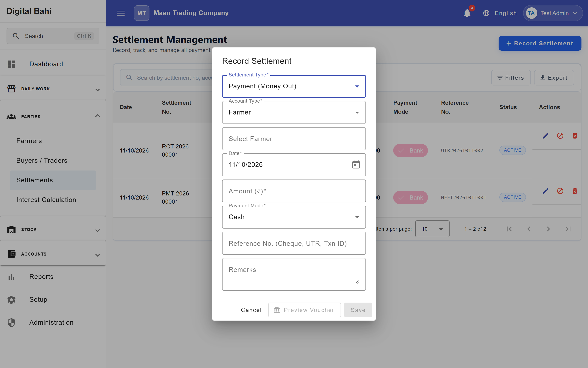Open the Filters button

[511, 78]
